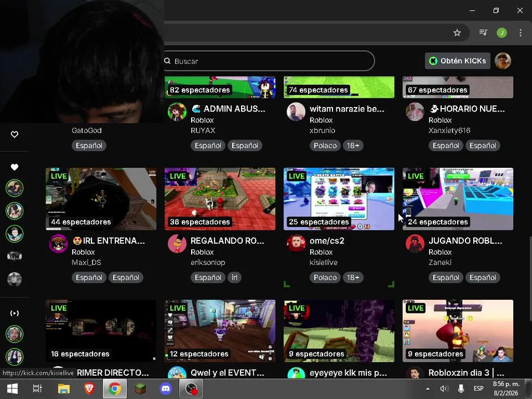Click the recommended live broadcast icon in sidebar
Image resolution: width=532 pixels, height=399 pixels.
[14, 313]
